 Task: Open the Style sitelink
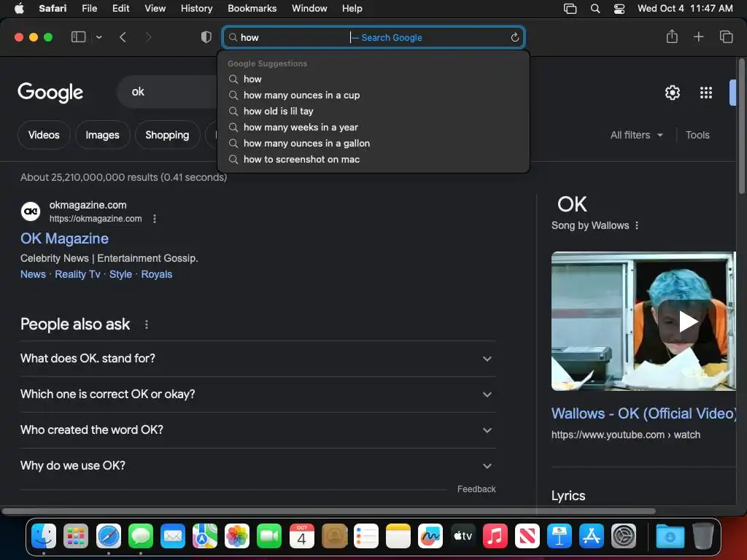[x=120, y=274]
